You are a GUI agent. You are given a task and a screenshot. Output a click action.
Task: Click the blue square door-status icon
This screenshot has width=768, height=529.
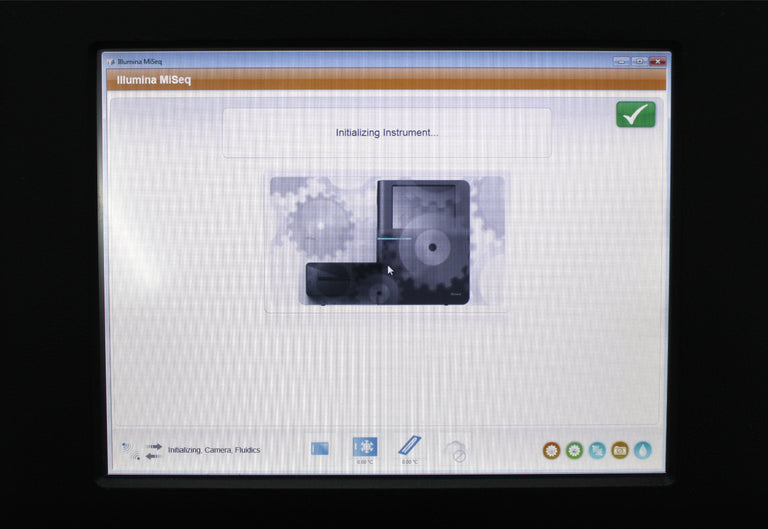pyautogui.click(x=320, y=448)
